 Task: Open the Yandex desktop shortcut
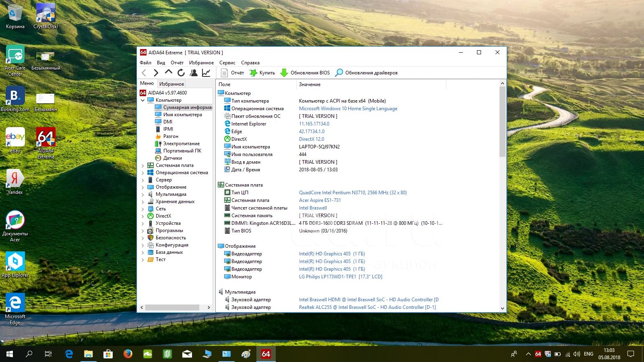(15, 182)
